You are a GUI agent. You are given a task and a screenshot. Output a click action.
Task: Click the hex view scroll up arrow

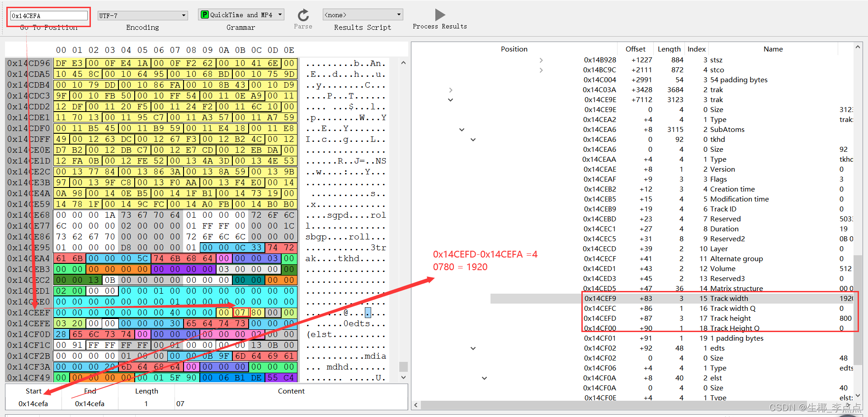403,63
